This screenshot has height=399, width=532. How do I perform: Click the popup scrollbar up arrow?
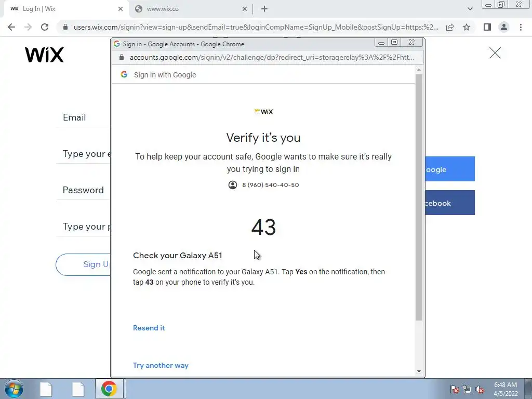tap(419, 70)
